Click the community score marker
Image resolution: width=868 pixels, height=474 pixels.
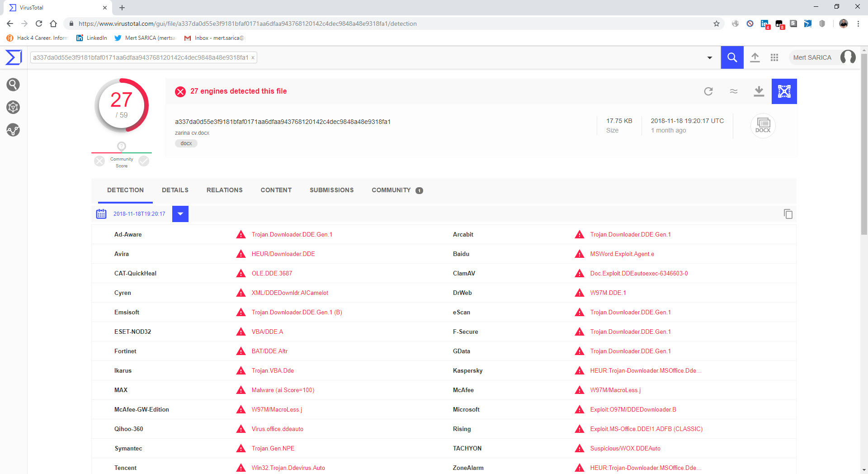tap(122, 147)
